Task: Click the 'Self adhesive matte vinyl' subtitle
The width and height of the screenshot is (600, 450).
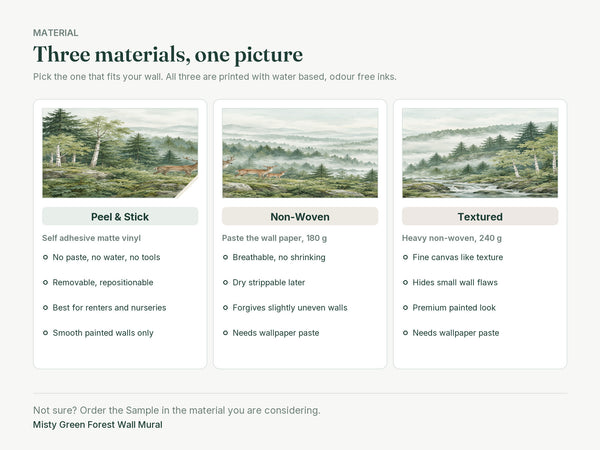Action: point(91,238)
